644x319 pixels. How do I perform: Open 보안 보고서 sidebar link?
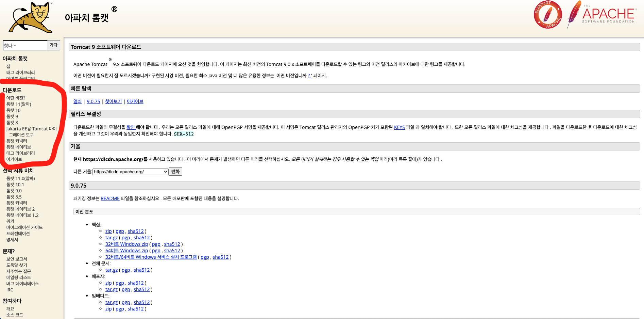pos(17,259)
